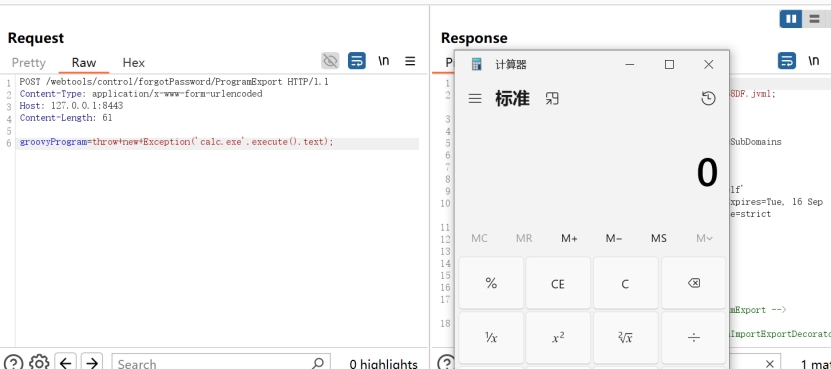Click the Content-Type header line

coord(141,94)
